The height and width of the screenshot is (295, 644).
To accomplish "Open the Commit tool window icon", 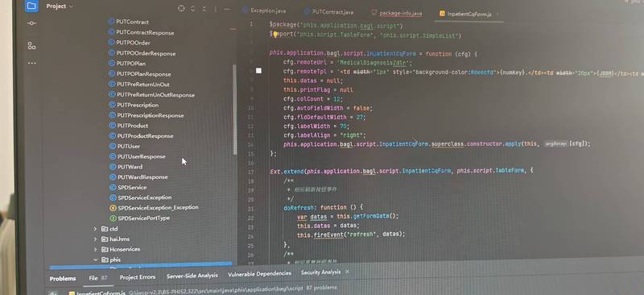I will 31,23.
